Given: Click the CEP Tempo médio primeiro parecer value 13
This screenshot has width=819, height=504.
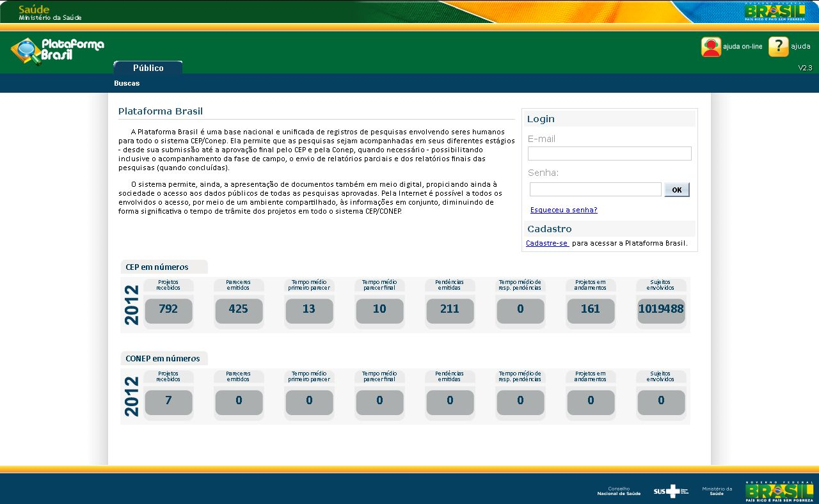Looking at the screenshot, I should pos(309,310).
